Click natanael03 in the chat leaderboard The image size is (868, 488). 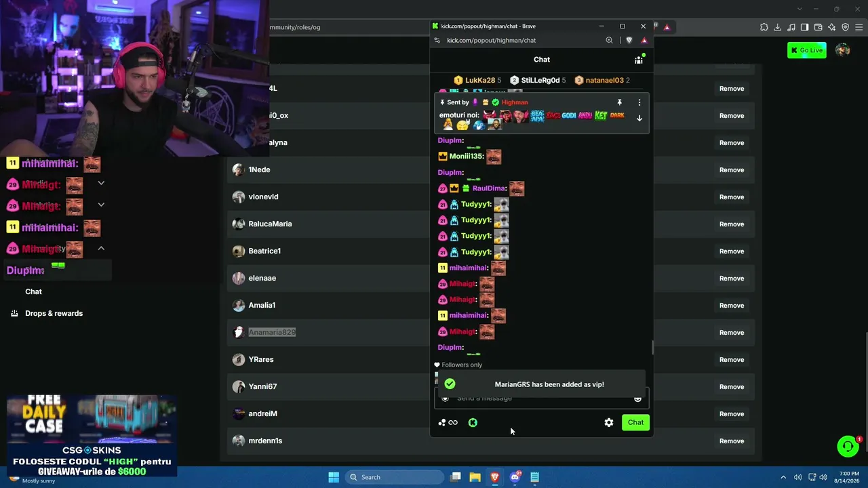pyautogui.click(x=605, y=80)
